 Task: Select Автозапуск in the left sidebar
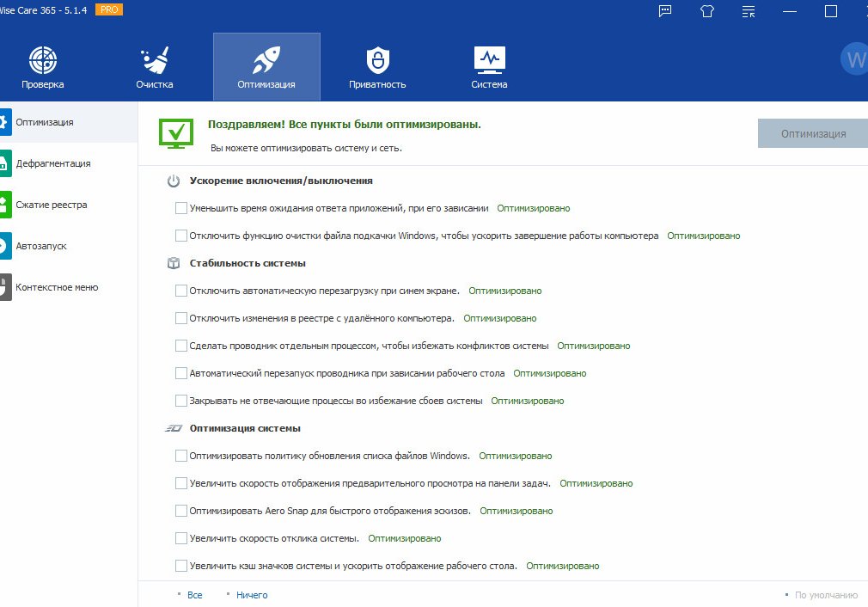click(69, 246)
